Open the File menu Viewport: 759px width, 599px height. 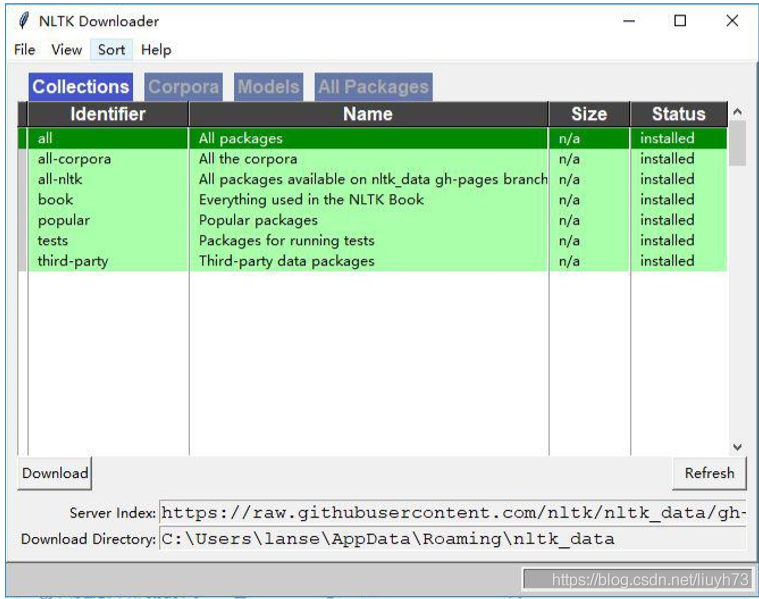click(x=25, y=50)
